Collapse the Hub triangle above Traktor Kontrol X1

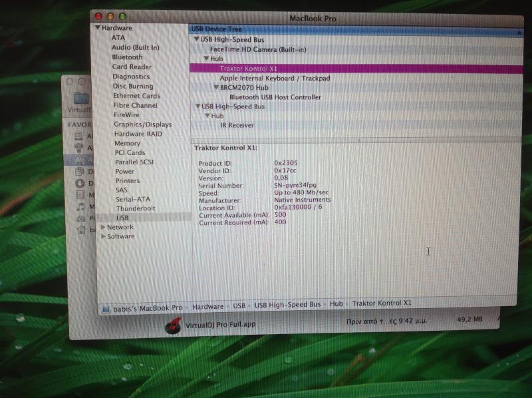(206, 59)
